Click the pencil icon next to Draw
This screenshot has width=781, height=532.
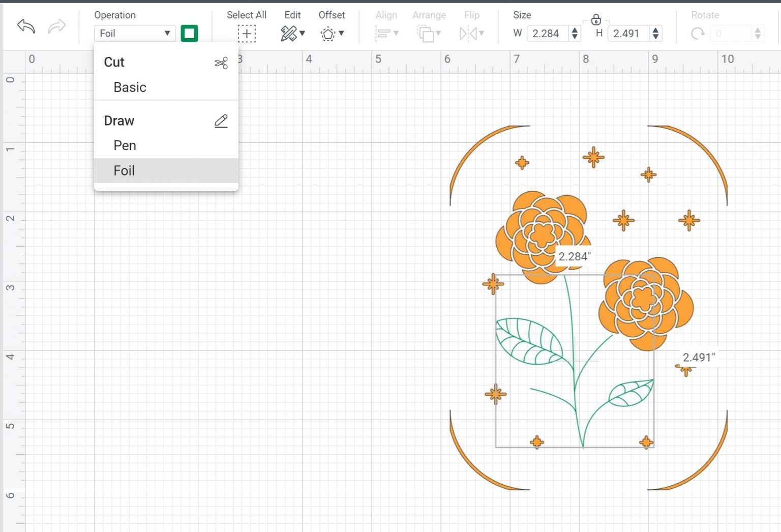221,121
